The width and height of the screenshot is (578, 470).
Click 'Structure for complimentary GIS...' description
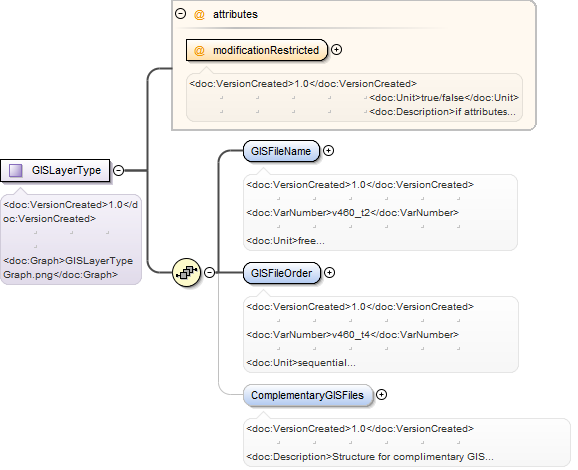413,457
